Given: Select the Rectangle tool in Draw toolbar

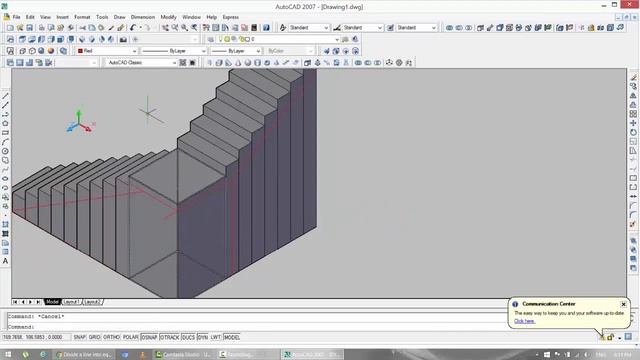Looking at the screenshot, I should click(5, 133).
